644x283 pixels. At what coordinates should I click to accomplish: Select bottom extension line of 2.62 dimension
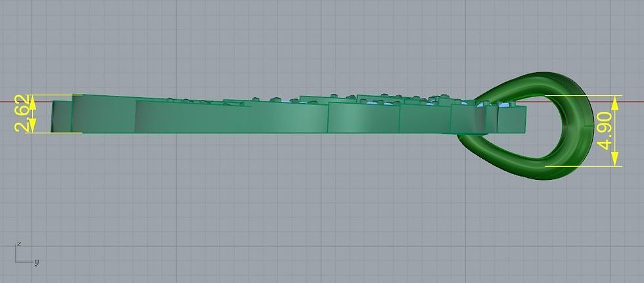tap(53, 133)
